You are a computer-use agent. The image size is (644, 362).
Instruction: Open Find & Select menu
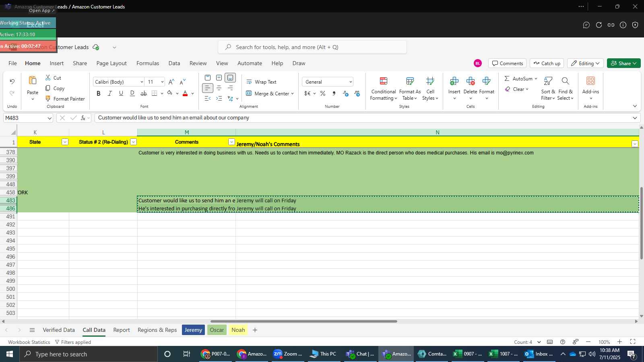click(x=566, y=89)
